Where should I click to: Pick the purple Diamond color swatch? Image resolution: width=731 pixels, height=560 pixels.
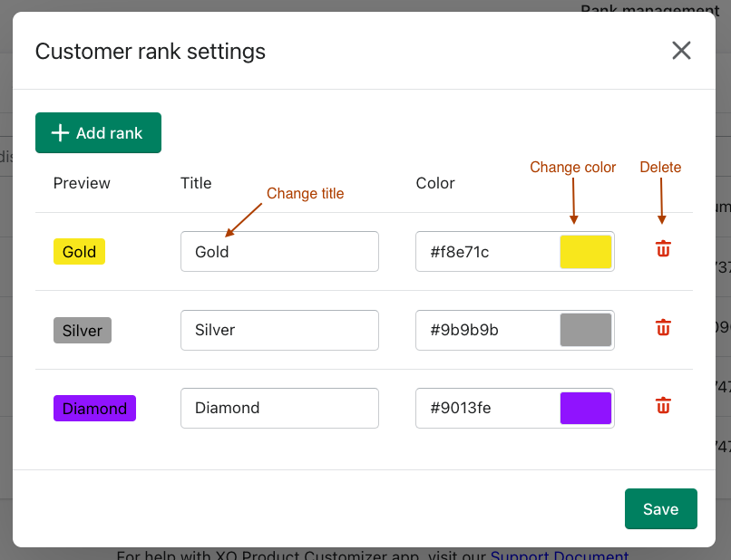point(585,408)
